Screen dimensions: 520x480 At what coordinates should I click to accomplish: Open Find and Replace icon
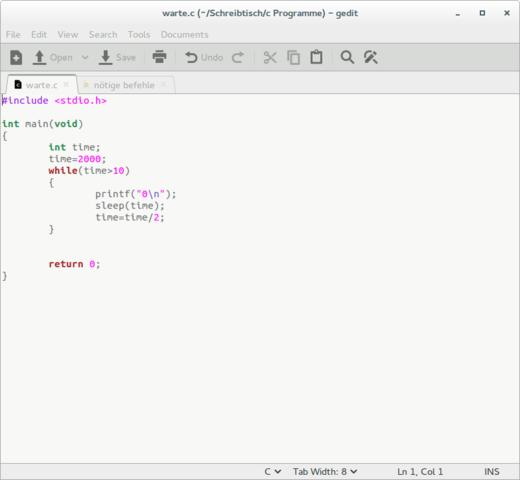click(371, 57)
